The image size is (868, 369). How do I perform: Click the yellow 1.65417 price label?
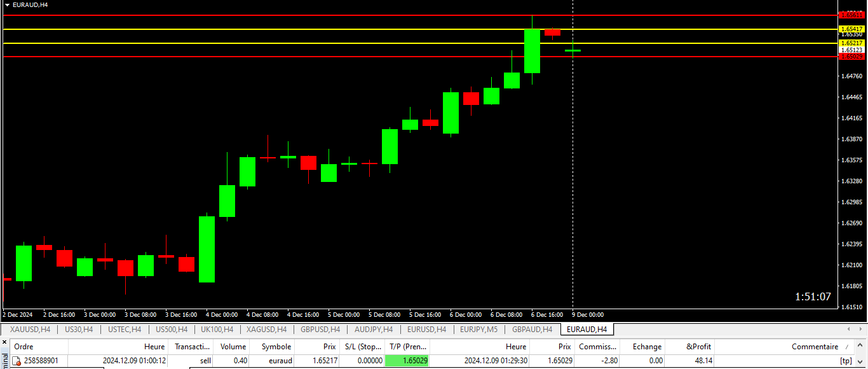pyautogui.click(x=851, y=29)
